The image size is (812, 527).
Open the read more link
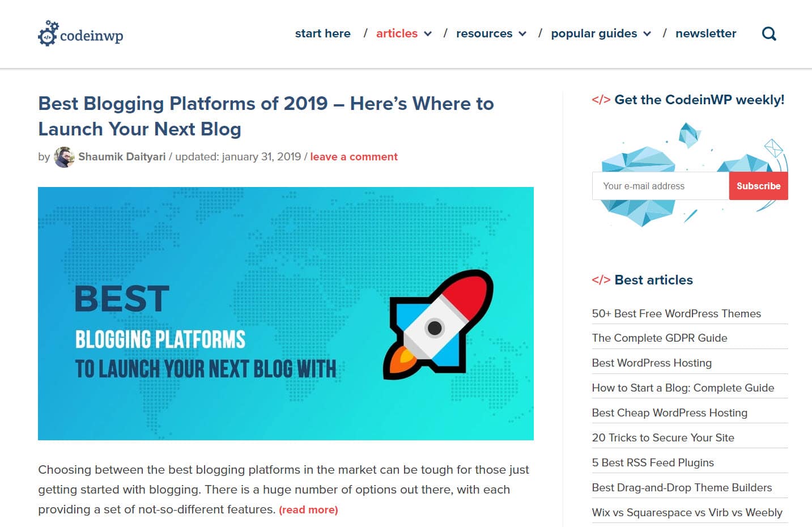pos(308,509)
